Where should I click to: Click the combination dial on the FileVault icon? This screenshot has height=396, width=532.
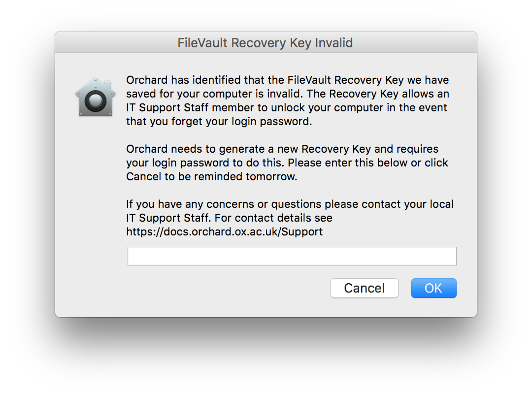[96, 101]
